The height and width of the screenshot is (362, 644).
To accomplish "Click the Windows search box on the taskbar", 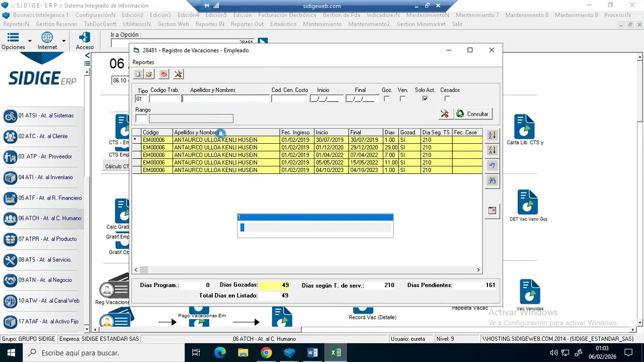I will (103, 352).
